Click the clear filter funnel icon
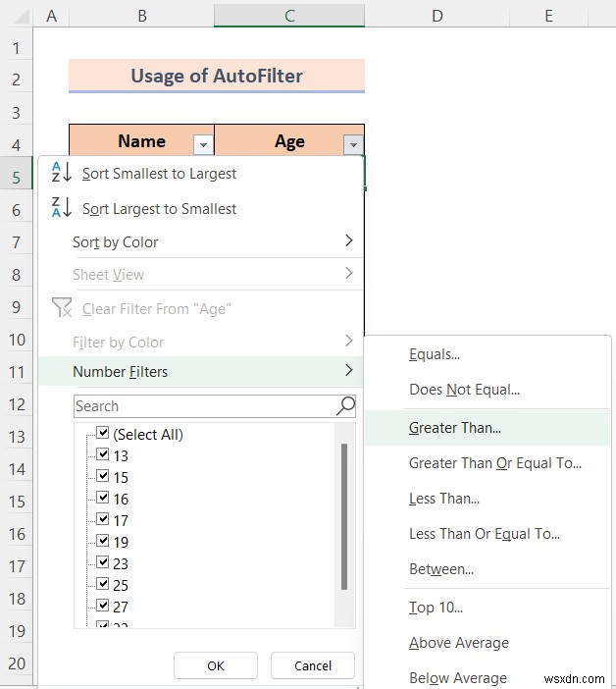Image resolution: width=616 pixels, height=689 pixels. coord(62,307)
